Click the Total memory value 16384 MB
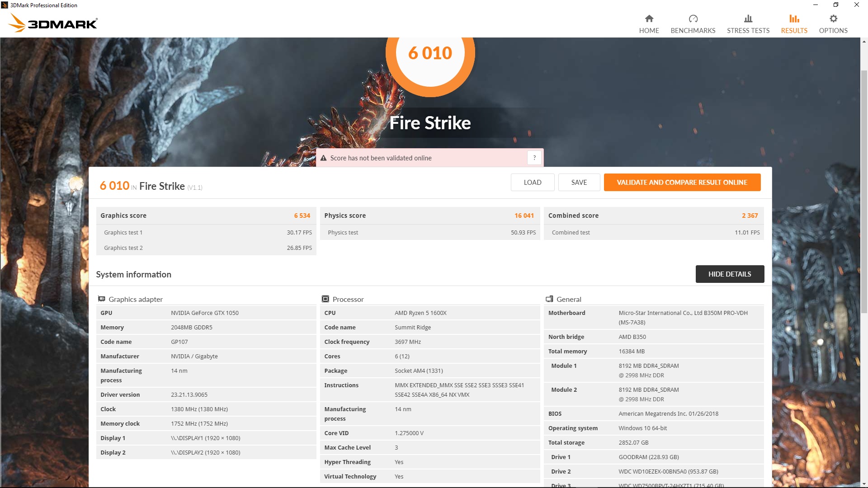The image size is (868, 488). [632, 352]
